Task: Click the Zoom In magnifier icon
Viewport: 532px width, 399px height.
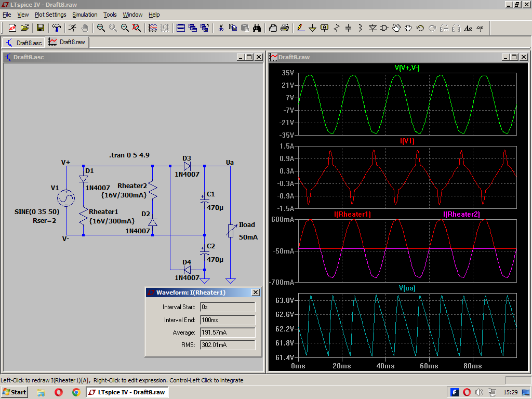Action: tap(101, 28)
